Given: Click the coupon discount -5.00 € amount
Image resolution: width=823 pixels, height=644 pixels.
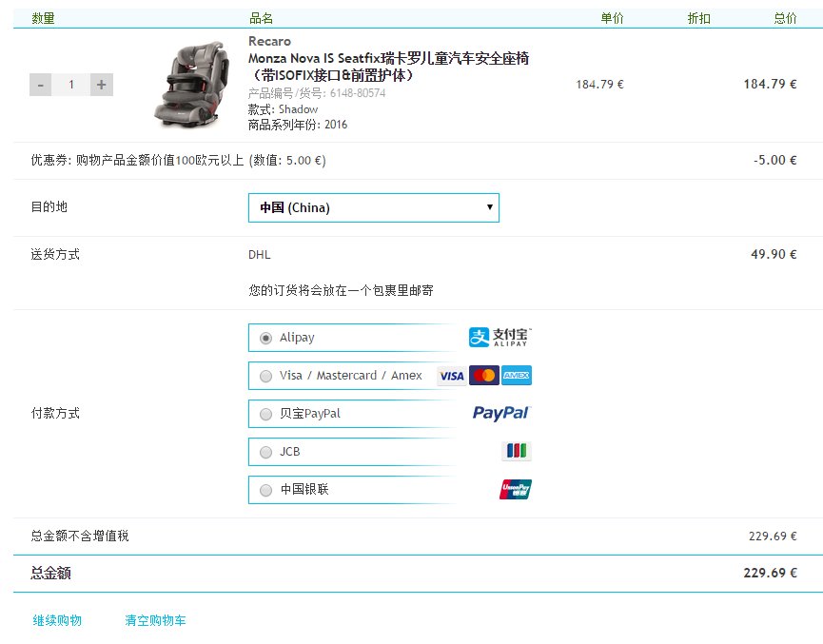Looking at the screenshot, I should tap(775, 160).
